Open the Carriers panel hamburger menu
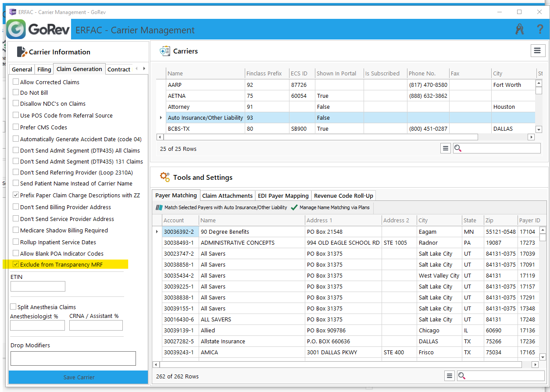The height and width of the screenshot is (392, 550). (537, 51)
